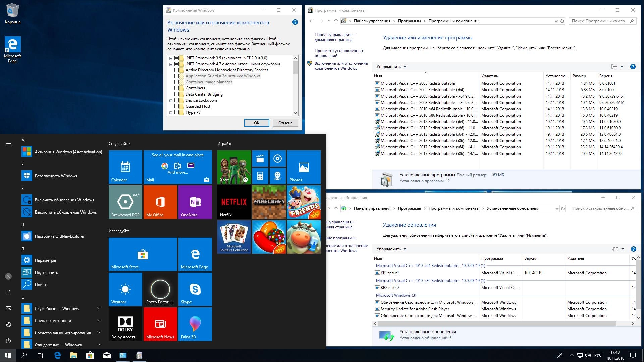Open 'Настройка OldNewExplorer' in Start list
This screenshot has height=362, width=644.
pyautogui.click(x=62, y=236)
